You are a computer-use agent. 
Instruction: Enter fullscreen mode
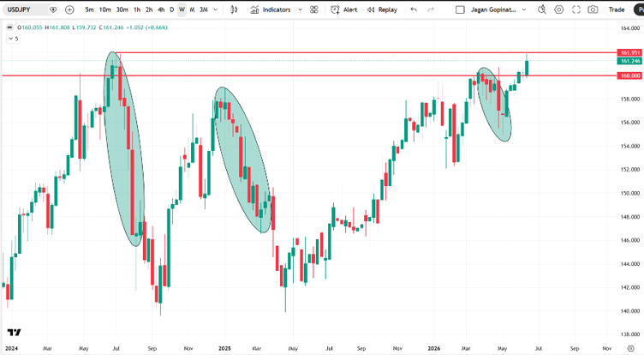click(x=576, y=9)
